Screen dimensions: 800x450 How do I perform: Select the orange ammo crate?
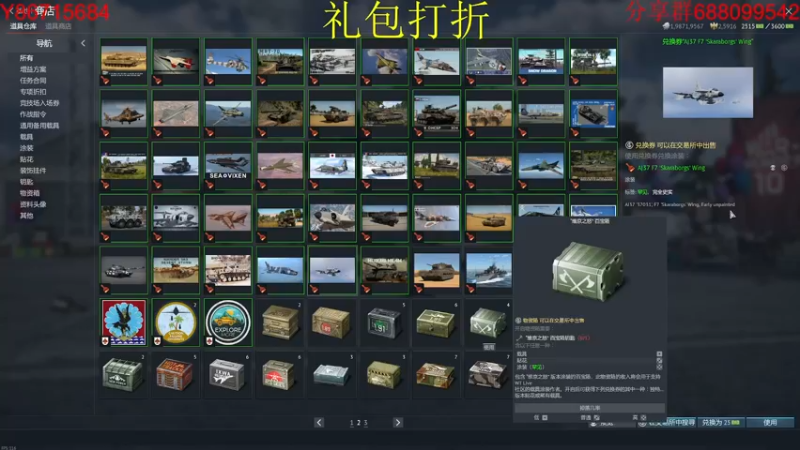175,374
